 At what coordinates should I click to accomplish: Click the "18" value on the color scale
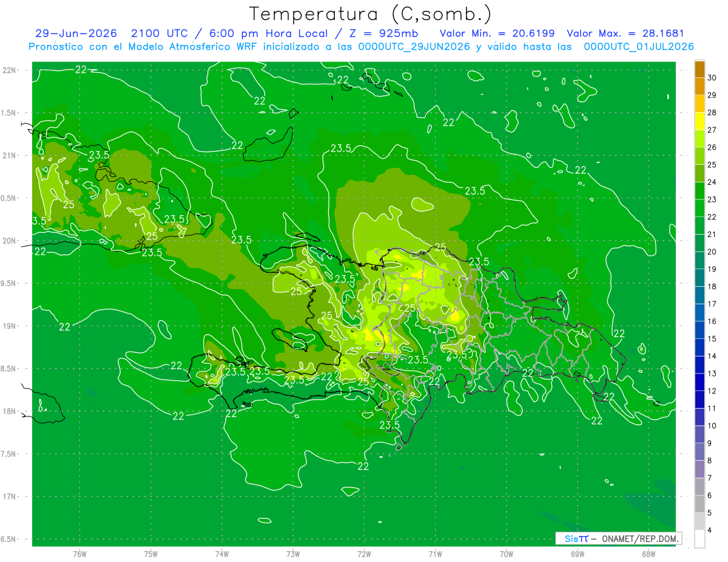point(712,286)
